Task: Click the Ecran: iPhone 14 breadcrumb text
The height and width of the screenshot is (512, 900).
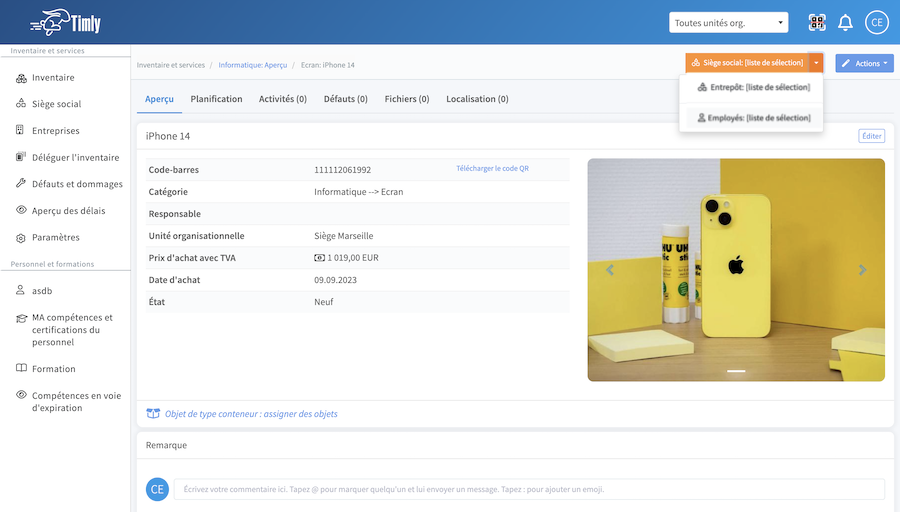Action: [328, 65]
